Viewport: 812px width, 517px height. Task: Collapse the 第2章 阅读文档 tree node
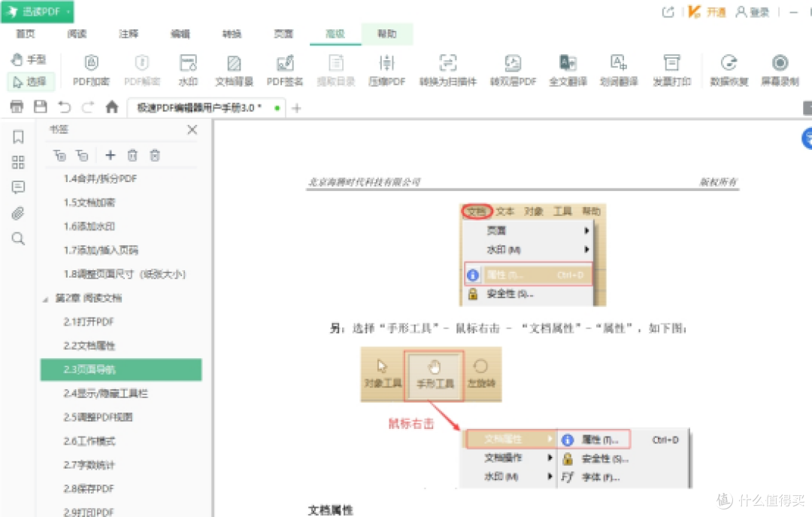[45, 300]
